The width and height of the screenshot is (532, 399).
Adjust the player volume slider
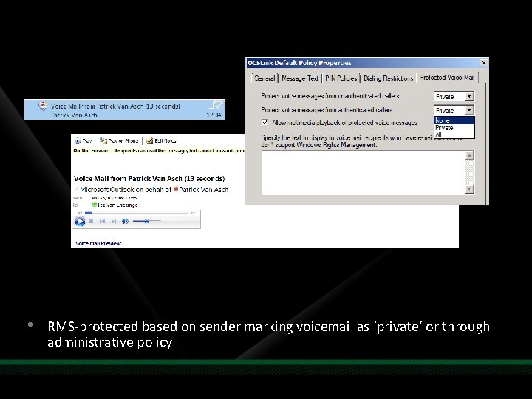coord(146,221)
